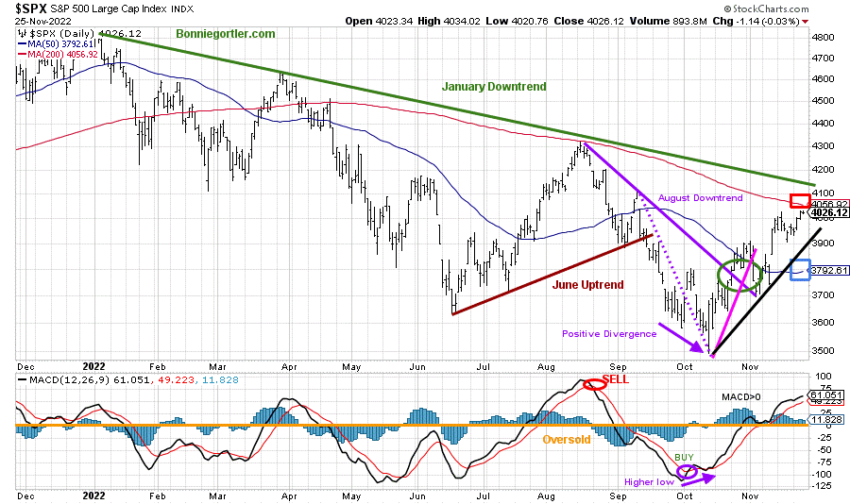Click the 100 label on MACD axis
This screenshot has width=850, height=504.
[823, 376]
